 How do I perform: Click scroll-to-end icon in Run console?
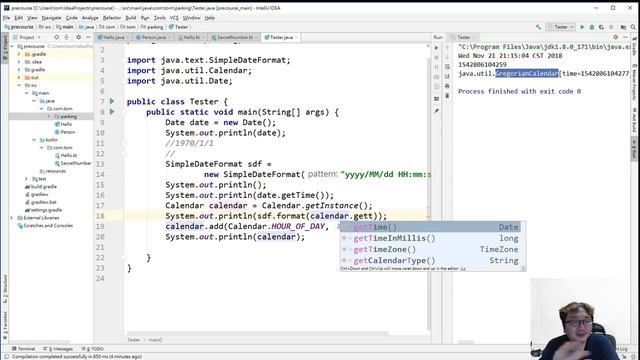coord(447,76)
